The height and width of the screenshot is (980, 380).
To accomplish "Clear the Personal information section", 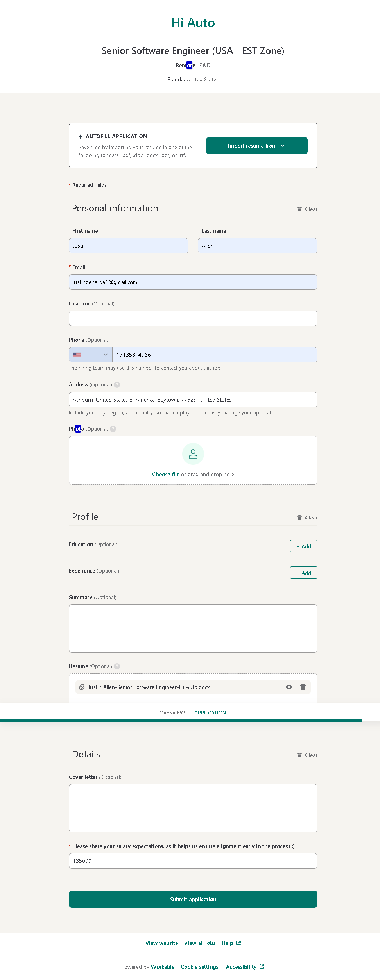I will click(307, 209).
